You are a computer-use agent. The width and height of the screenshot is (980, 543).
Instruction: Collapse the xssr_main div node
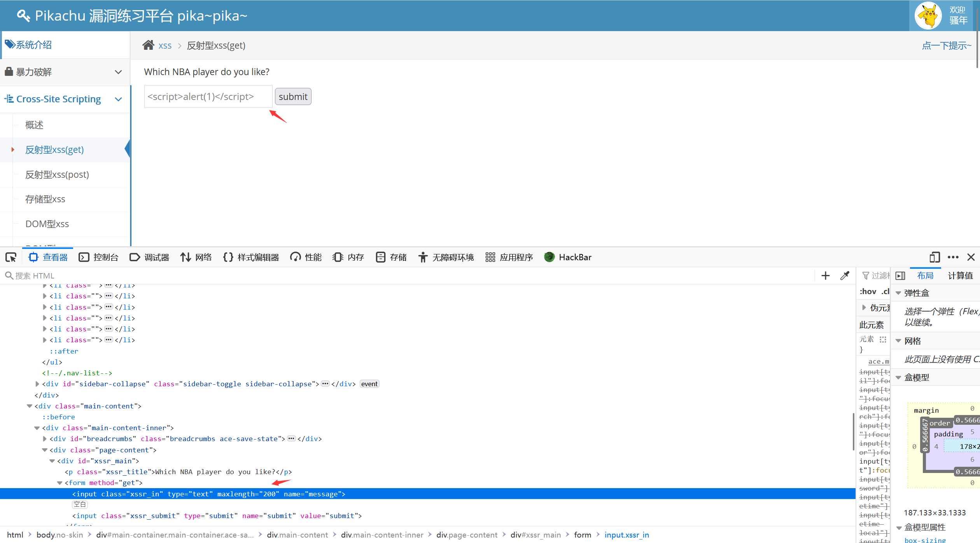[x=52, y=461]
